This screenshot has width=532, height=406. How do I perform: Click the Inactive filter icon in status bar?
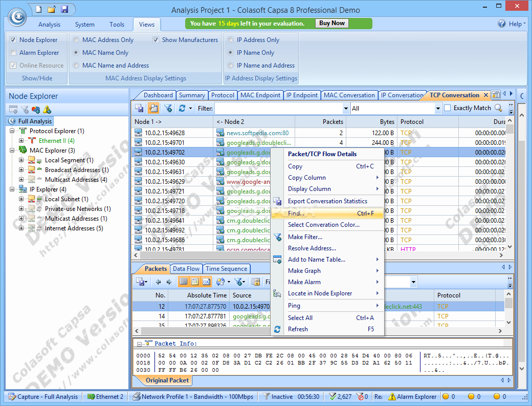pyautogui.click(x=267, y=396)
